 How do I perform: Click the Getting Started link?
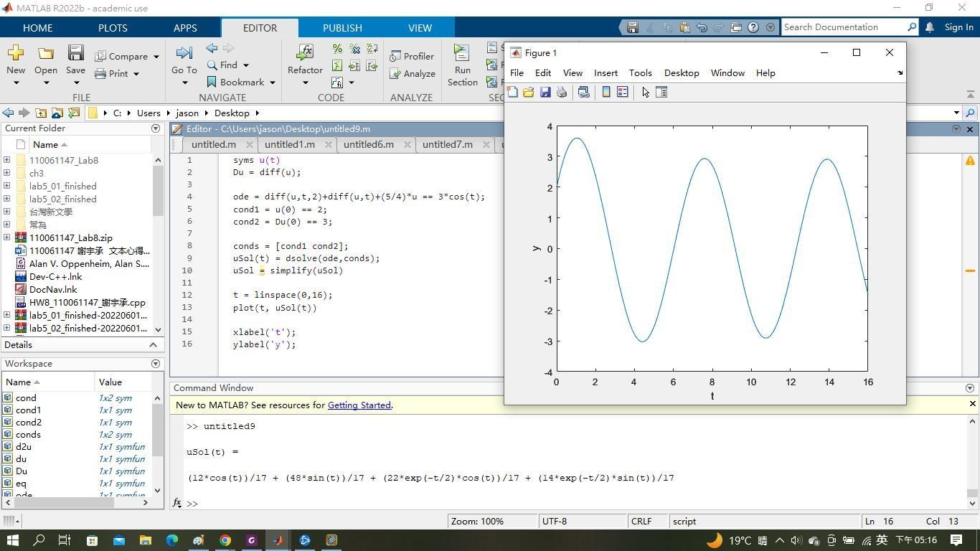click(359, 405)
